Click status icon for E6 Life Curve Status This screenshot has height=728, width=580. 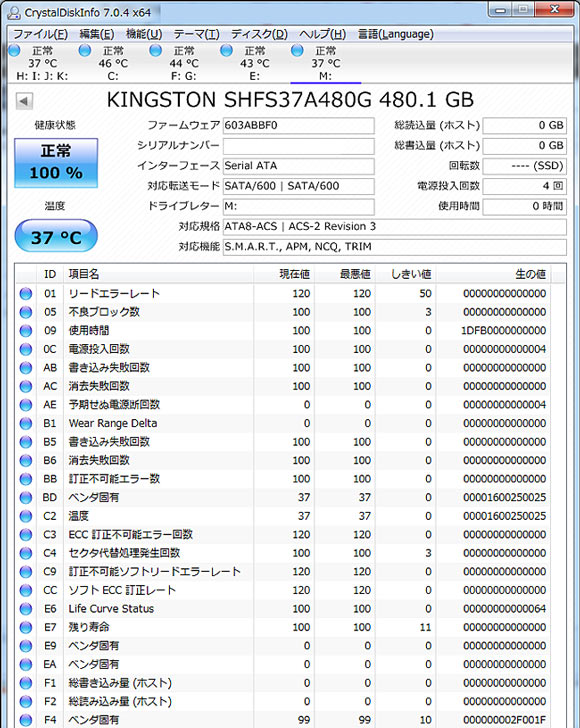[x=26, y=609]
